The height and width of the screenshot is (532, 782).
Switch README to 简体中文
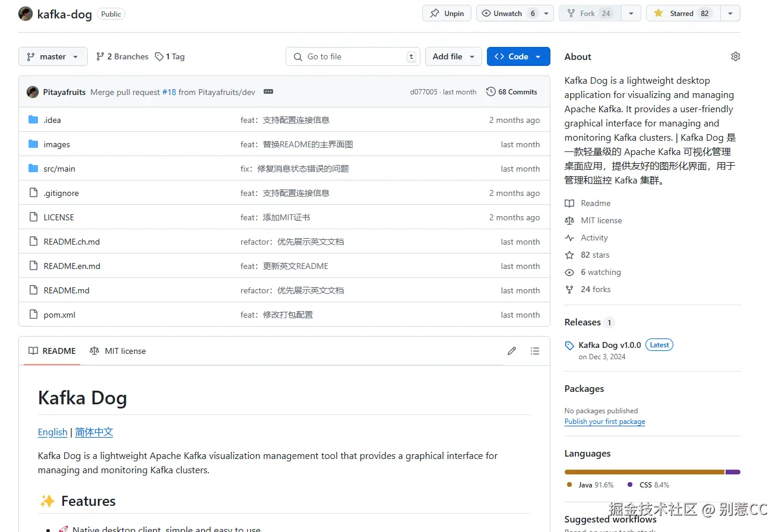coord(94,432)
